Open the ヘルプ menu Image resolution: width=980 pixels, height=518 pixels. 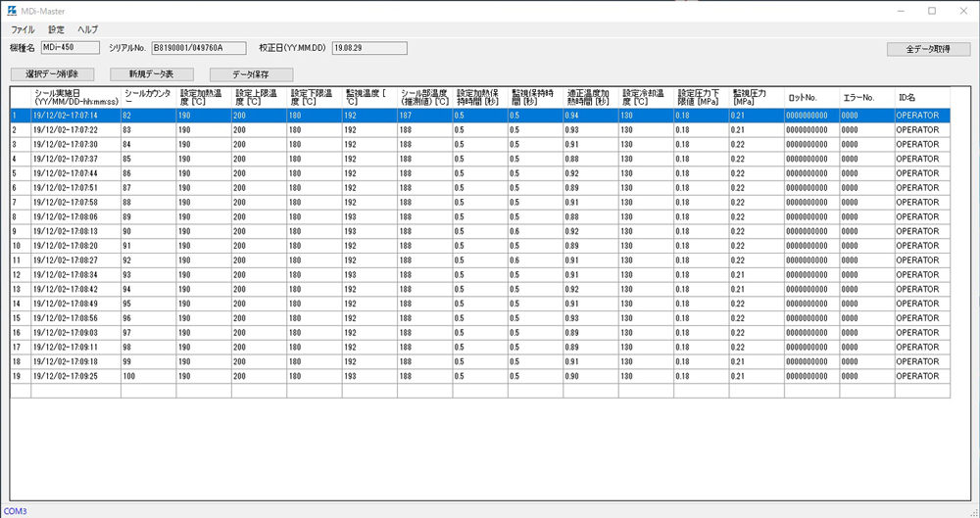pyautogui.click(x=88, y=29)
